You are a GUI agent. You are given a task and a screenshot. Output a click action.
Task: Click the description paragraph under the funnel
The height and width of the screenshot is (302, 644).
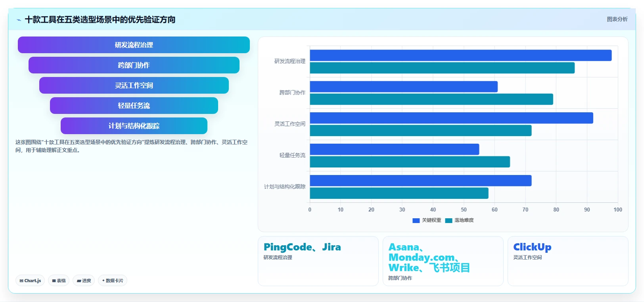point(132,146)
